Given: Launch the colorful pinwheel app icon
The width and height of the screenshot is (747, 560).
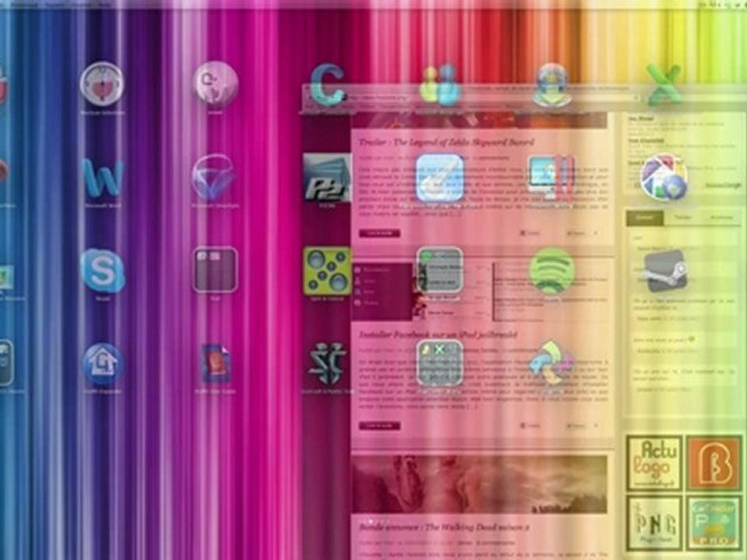Looking at the screenshot, I should coord(552,363).
